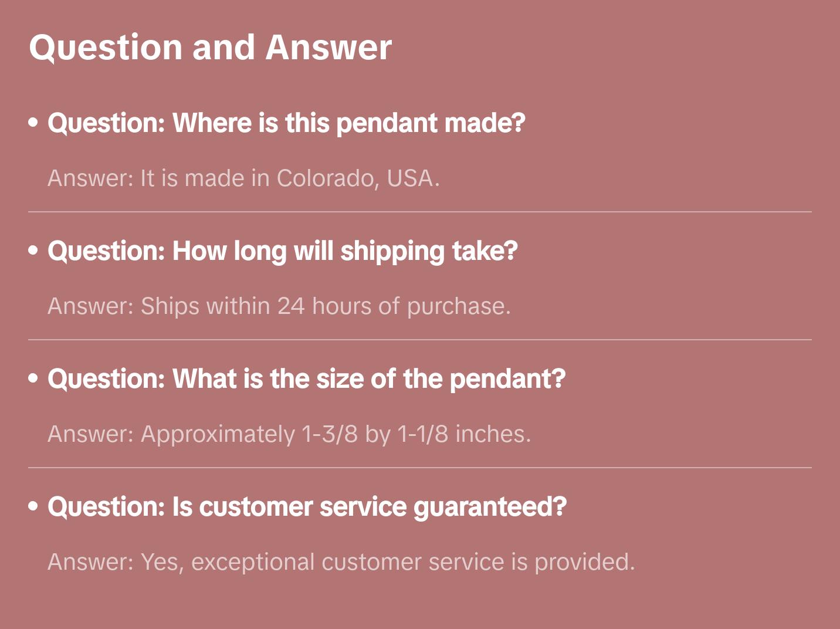The image size is (840, 629).
Task: Click divider line below Colorado answer
Action: (419, 212)
